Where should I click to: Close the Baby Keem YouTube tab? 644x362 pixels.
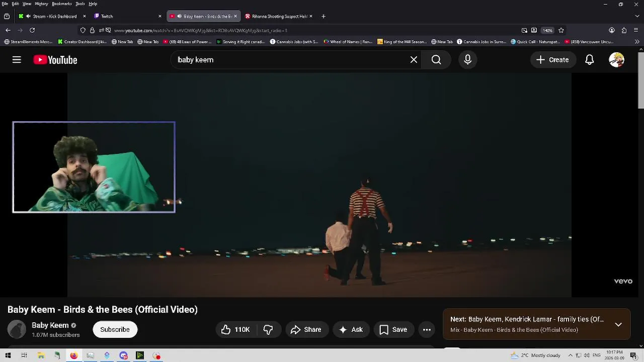[x=235, y=16]
